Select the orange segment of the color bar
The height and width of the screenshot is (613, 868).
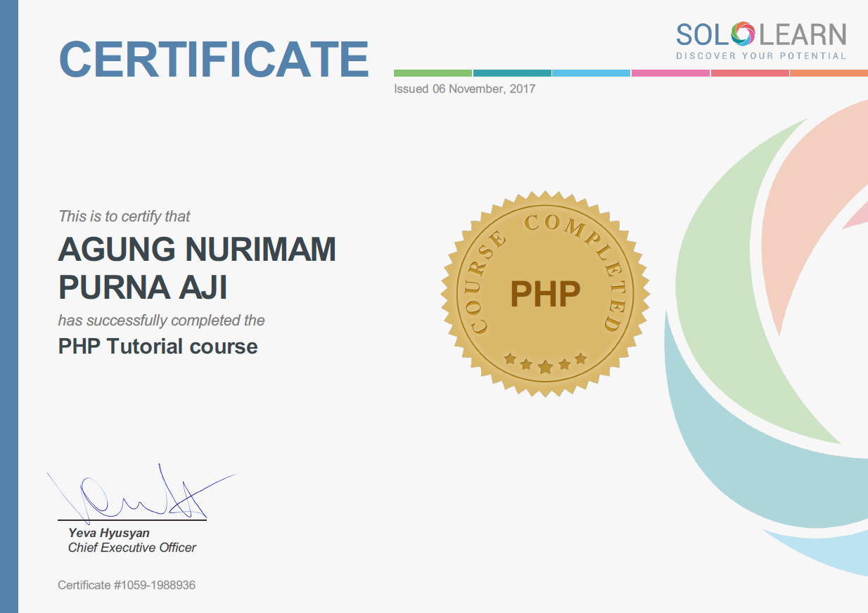(x=829, y=73)
